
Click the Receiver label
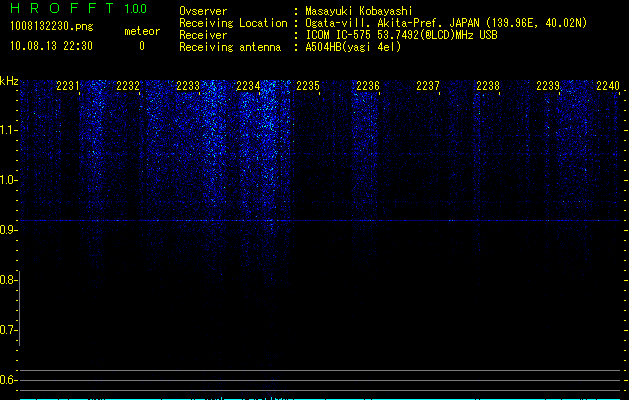[x=203, y=35]
